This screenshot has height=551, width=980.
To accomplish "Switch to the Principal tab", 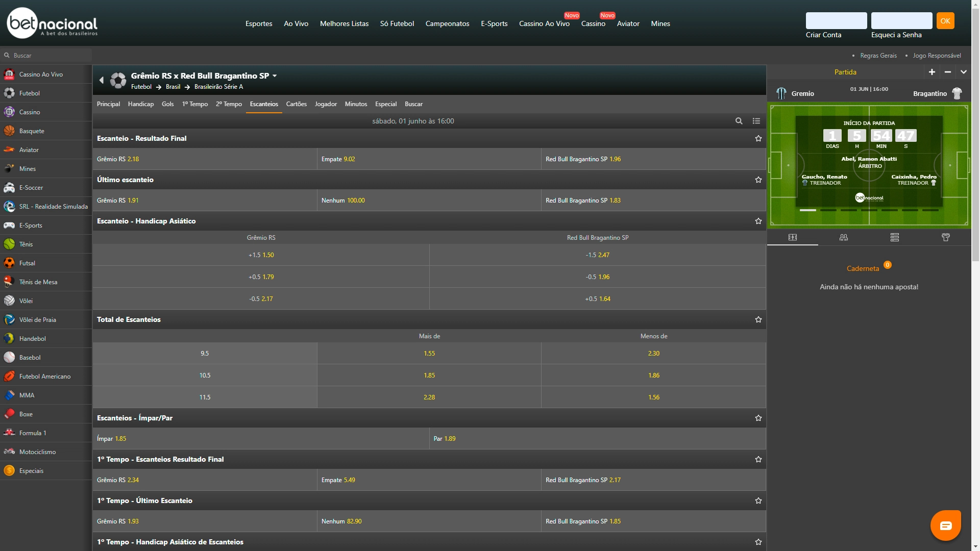I will tap(108, 104).
